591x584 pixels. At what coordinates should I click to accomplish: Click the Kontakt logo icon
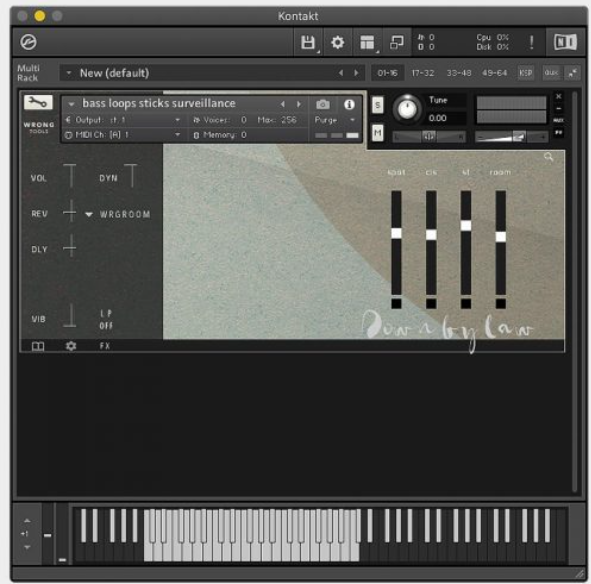tap(28, 42)
